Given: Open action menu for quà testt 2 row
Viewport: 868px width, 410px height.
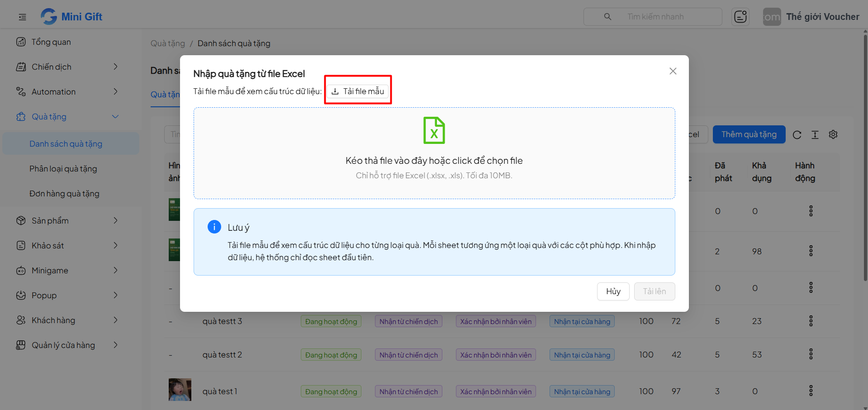Looking at the screenshot, I should 811,354.
